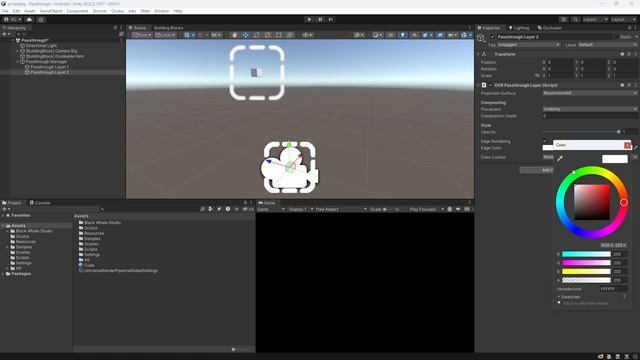Screen dimensions: 640x360
Task: Start Play mode with the Play button
Action: point(309,19)
